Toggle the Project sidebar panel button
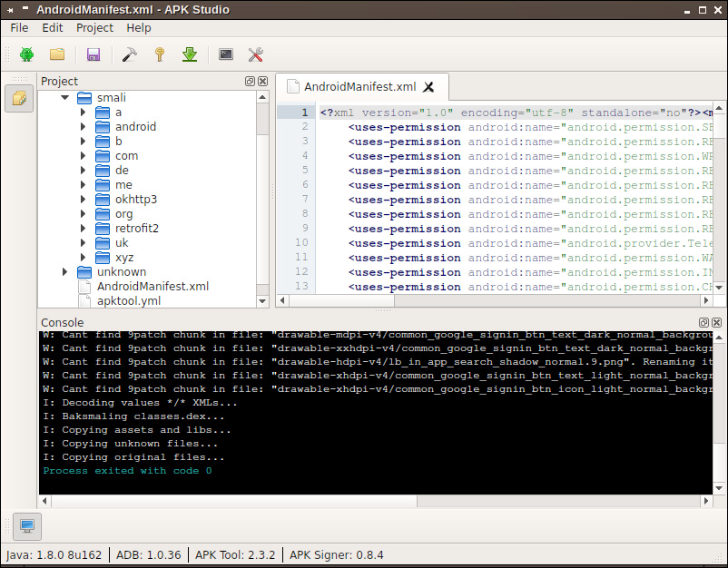This screenshot has height=568, width=728. pyautogui.click(x=19, y=98)
